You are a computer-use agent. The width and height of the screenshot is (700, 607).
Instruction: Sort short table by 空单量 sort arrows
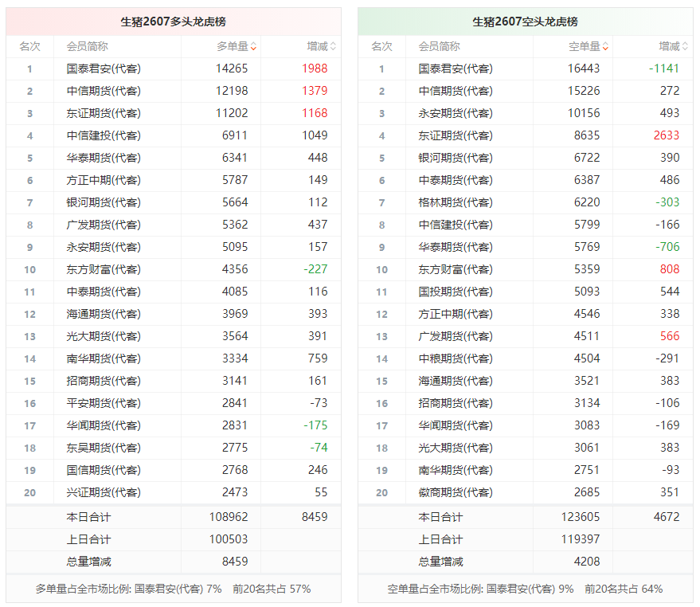(x=605, y=46)
